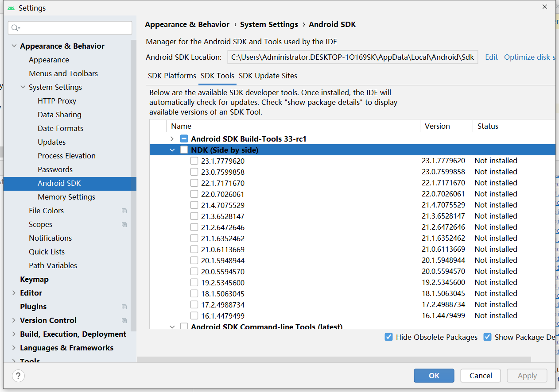Open Appearance settings page
Viewport: 559px width, 392px height.
coord(49,60)
